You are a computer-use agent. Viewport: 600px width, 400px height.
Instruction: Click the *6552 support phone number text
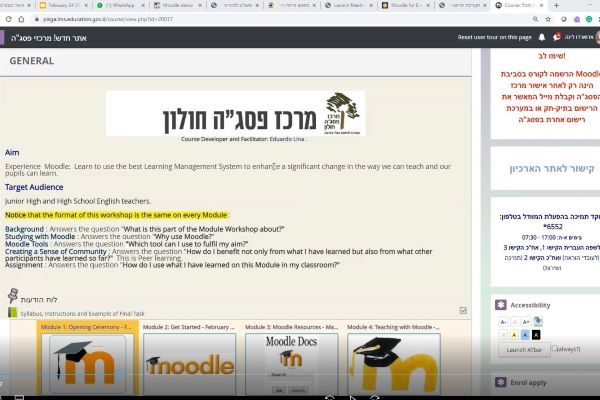[x=553, y=227]
